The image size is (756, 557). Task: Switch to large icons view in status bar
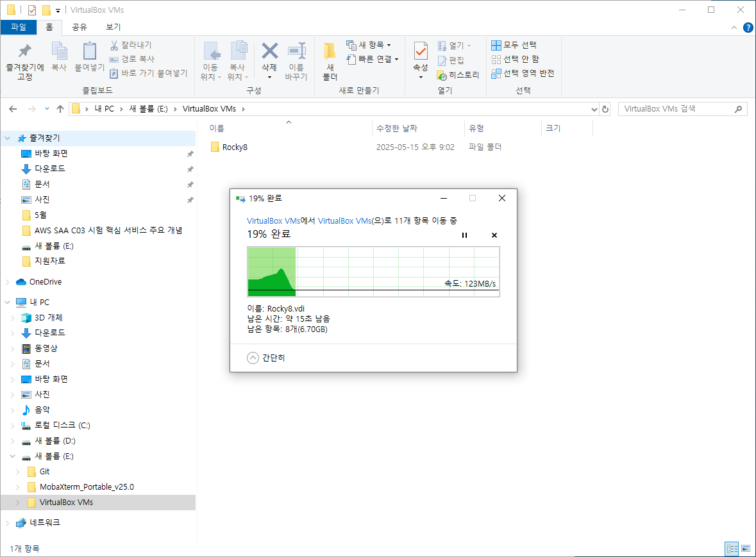click(x=745, y=548)
